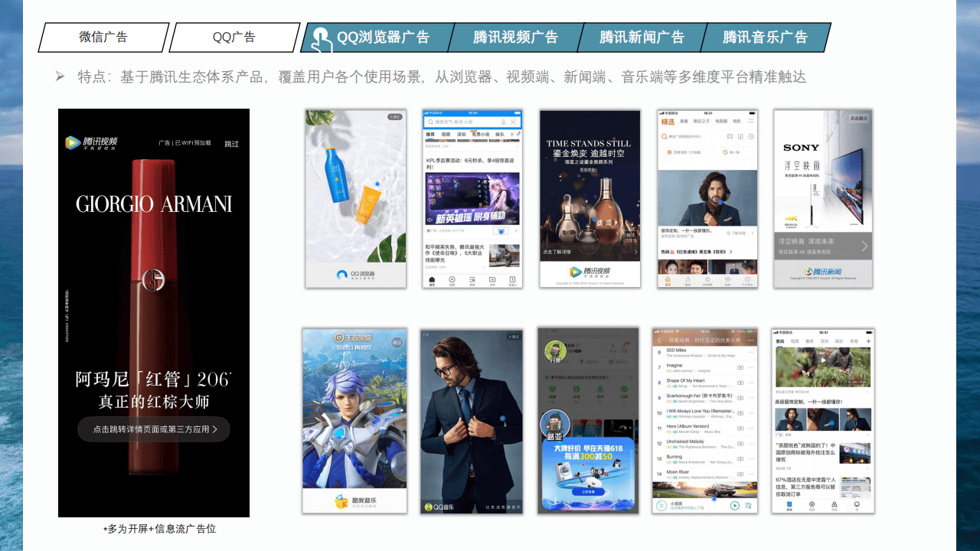The image size is (980, 551).
Task: Skip the SONY ad via 点击跳过
Action: (859, 119)
